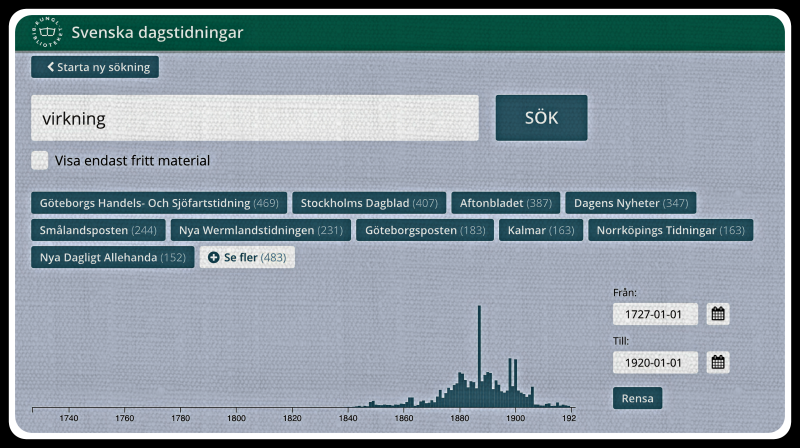Click the plus icon on Se fler
This screenshot has height=448, width=800.
(213, 257)
